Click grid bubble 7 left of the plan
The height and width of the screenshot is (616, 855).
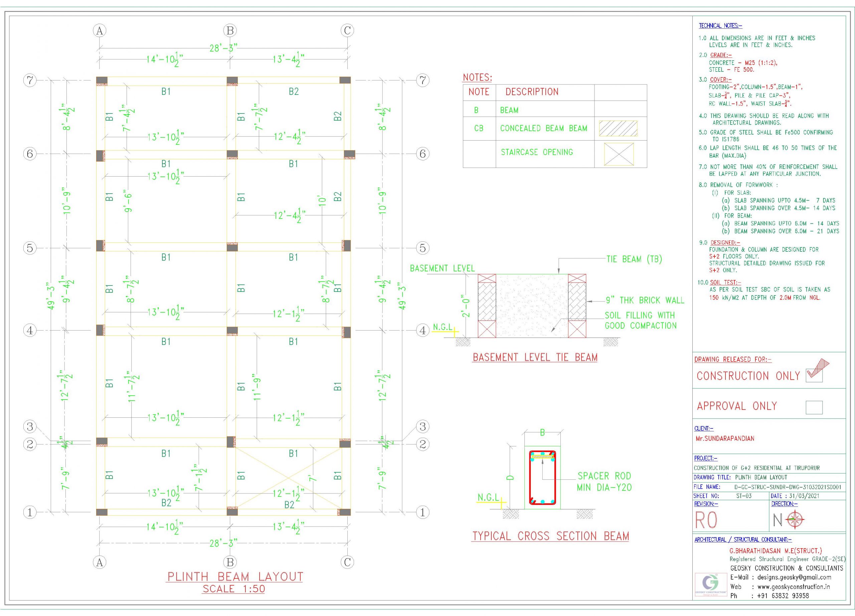click(30, 80)
